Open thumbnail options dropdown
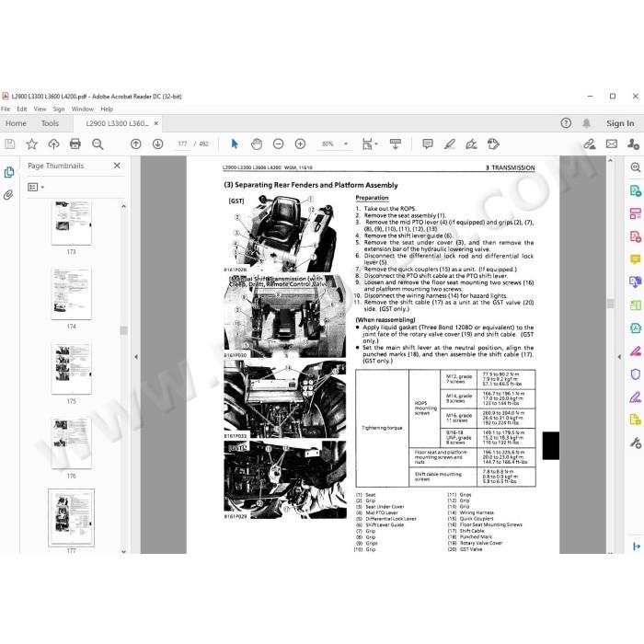This screenshot has width=644, height=644. tap(36, 188)
